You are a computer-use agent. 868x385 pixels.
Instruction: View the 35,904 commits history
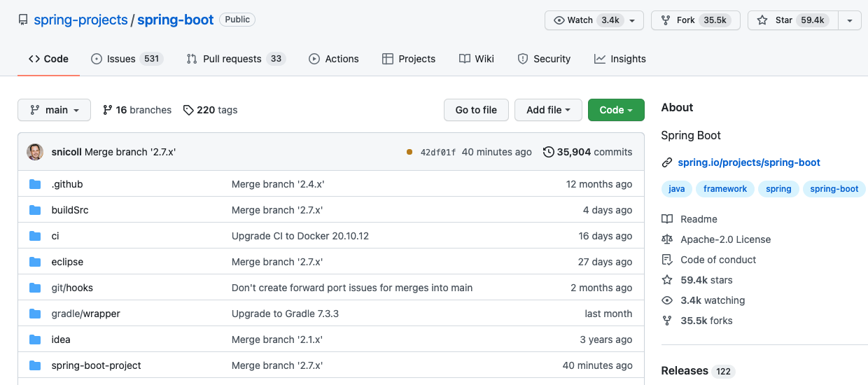pyautogui.click(x=588, y=152)
